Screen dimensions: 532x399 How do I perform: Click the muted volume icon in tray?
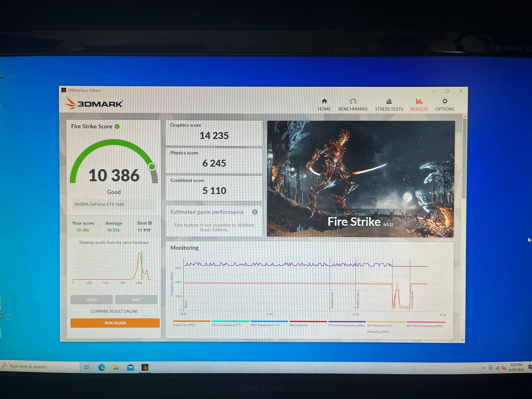click(x=504, y=368)
